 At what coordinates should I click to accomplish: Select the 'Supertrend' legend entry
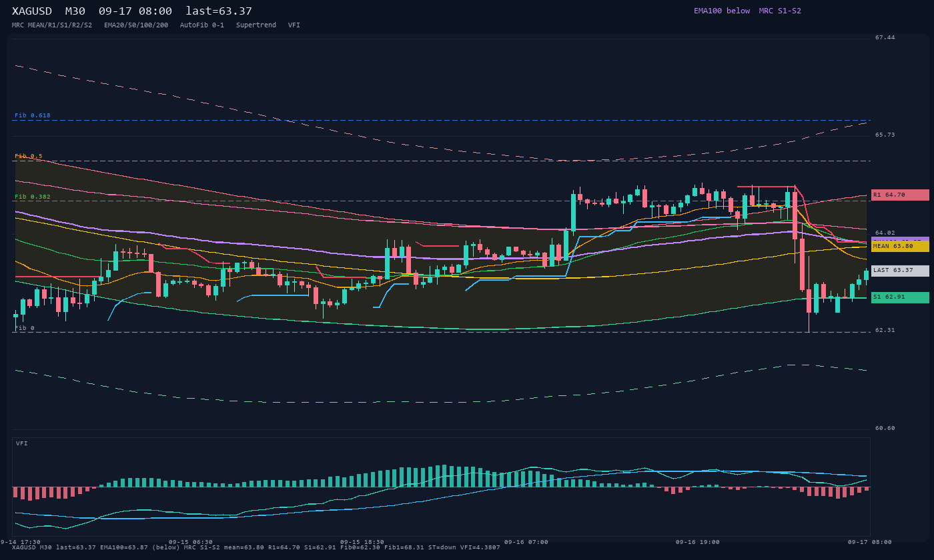[x=256, y=25]
